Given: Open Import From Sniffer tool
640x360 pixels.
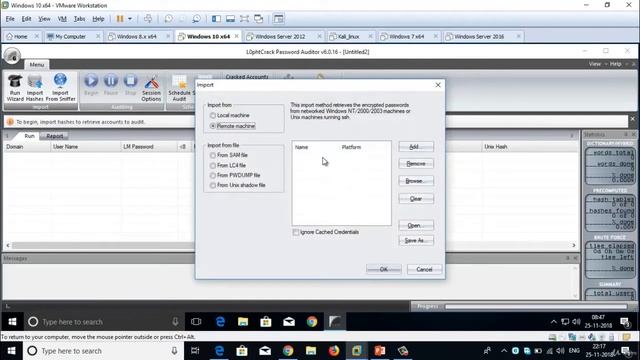Looking at the screenshot, I should [x=60, y=88].
